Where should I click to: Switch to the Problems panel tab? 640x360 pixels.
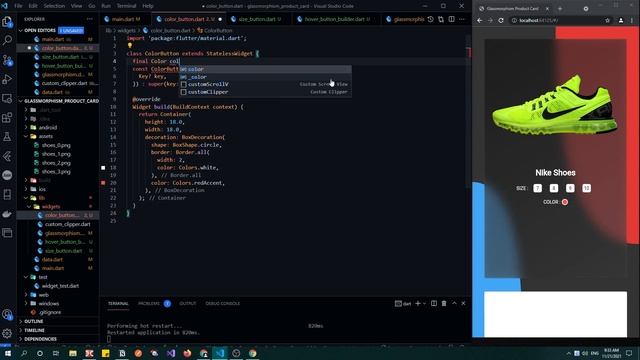pos(149,304)
